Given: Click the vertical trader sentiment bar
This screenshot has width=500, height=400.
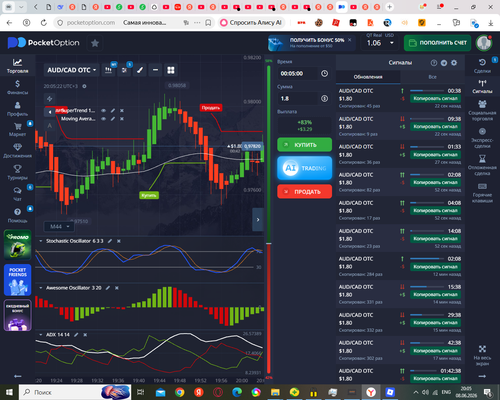Looking at the screenshot, I should pyautogui.click(x=268, y=220).
